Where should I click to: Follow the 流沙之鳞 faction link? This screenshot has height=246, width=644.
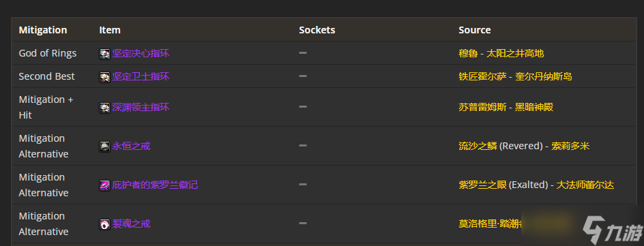tap(478, 146)
